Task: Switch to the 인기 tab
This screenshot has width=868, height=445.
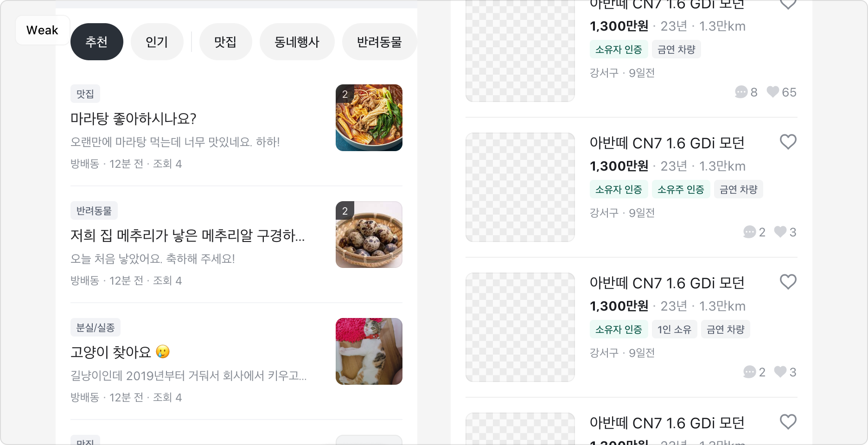Action: pos(157,42)
